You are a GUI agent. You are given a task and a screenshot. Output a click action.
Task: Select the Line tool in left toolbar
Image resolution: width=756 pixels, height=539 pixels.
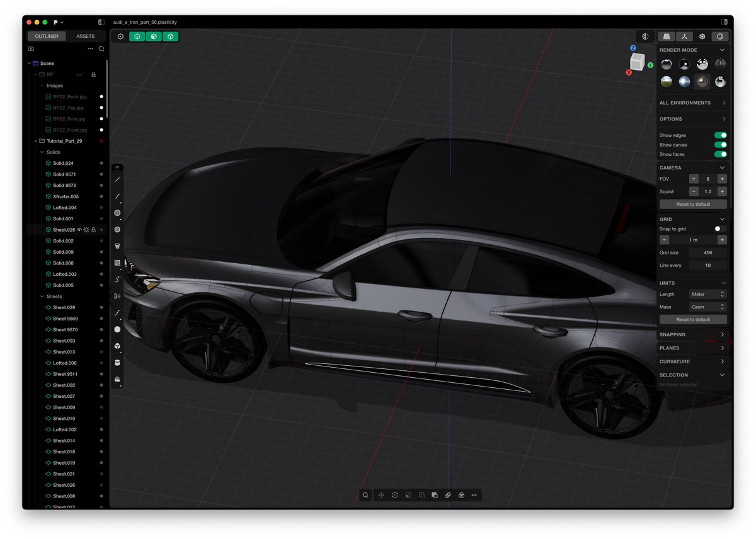point(117,179)
